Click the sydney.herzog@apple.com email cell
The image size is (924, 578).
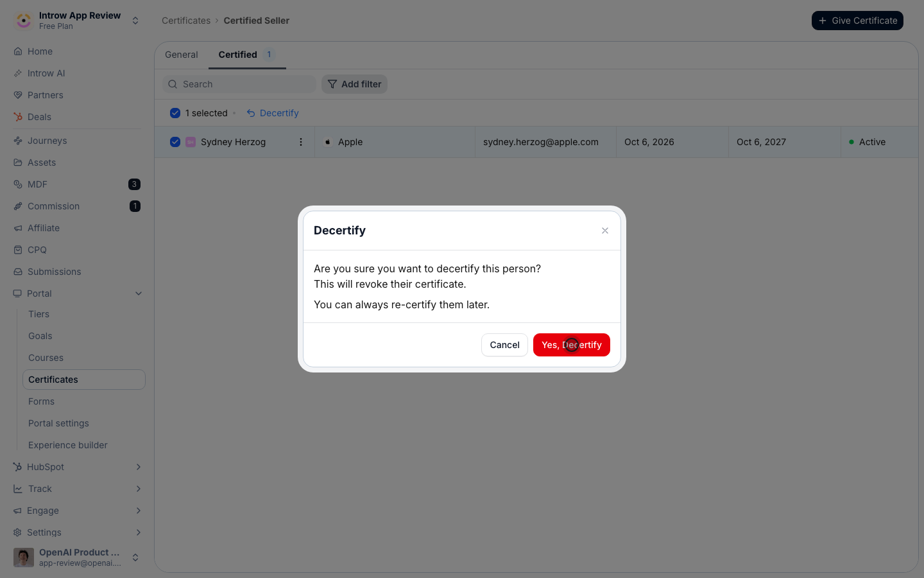click(x=545, y=142)
